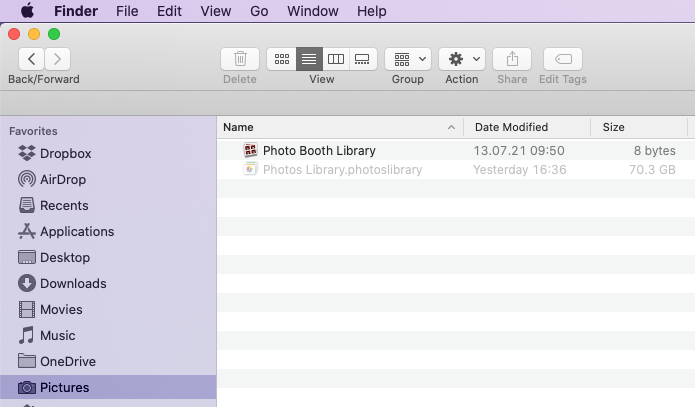Viewport: 695px width, 407px height.
Task: Select the Photo Booth Library name text
Action: (319, 151)
